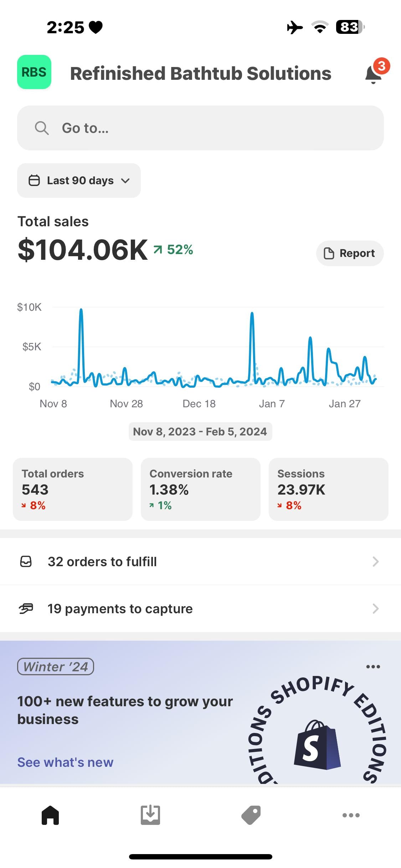Tap the sales chart peak near Jan 7

click(252, 314)
